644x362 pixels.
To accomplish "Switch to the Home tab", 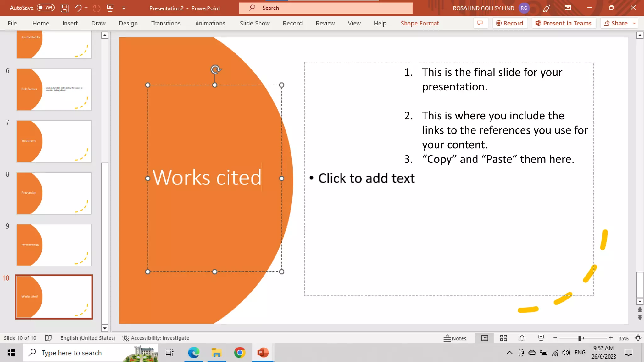I will point(41,23).
